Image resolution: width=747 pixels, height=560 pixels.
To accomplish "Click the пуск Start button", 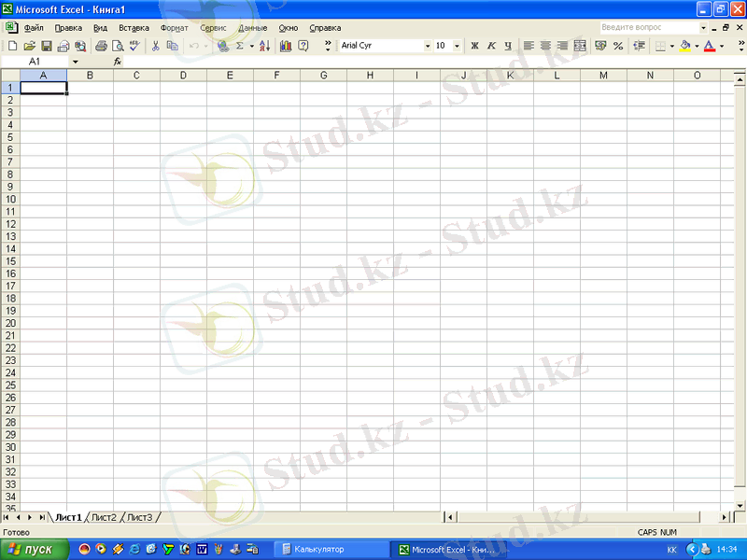I will click(x=35, y=550).
